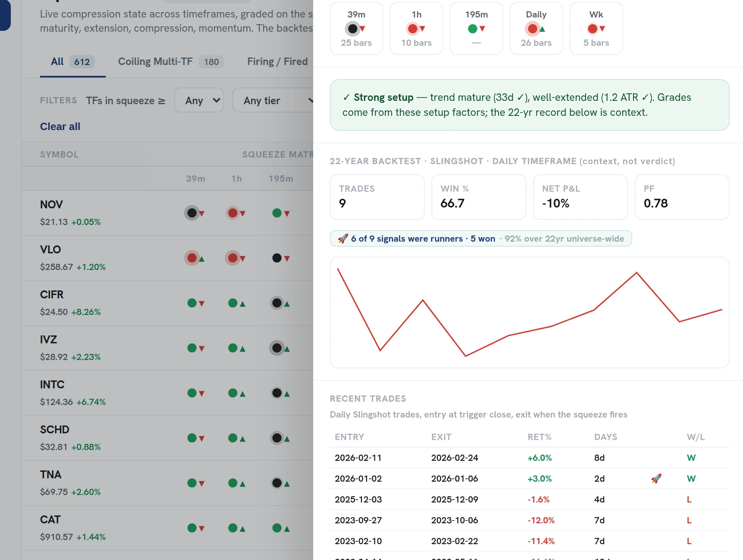Click Clear all filters link
This screenshot has width=743, height=560.
tap(60, 126)
